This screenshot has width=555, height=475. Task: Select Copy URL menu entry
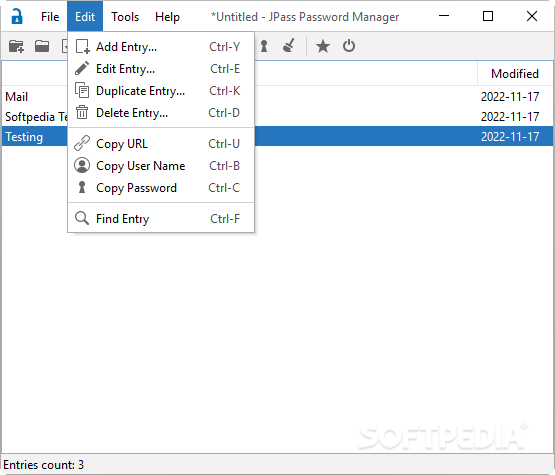pos(161,144)
